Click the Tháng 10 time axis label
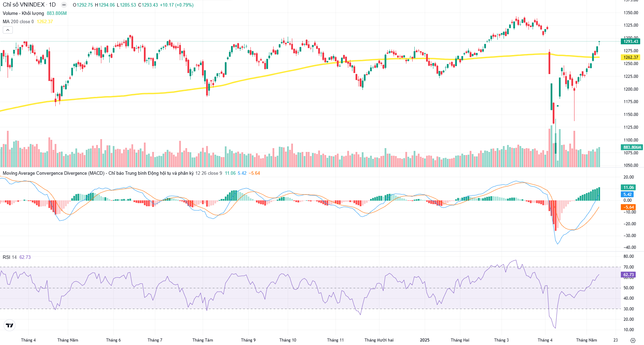 (x=288, y=340)
